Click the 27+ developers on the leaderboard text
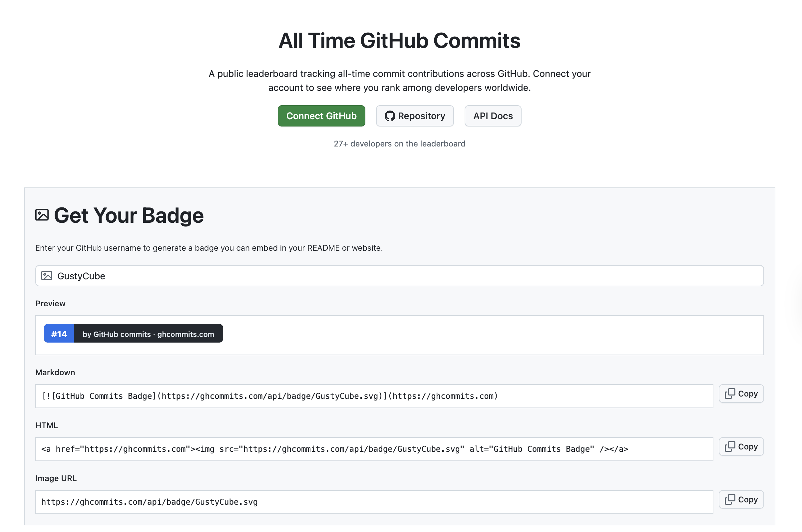Image resolution: width=802 pixels, height=532 pixels. 399,143
